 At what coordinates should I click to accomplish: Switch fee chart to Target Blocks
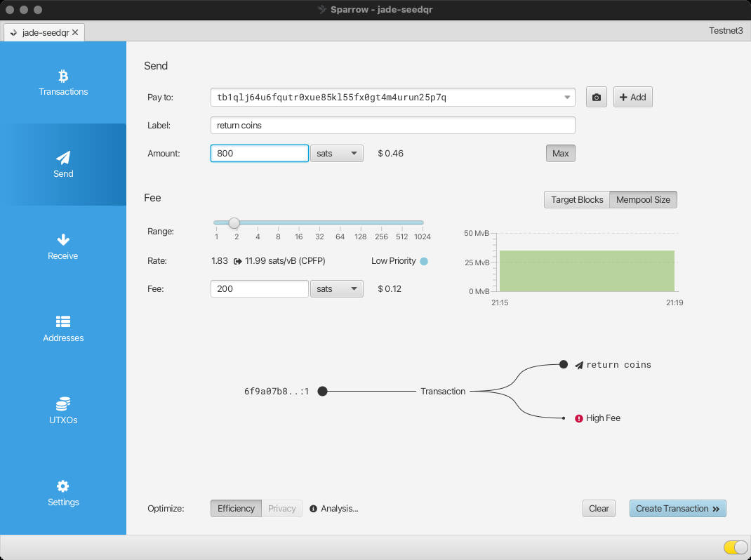point(577,200)
